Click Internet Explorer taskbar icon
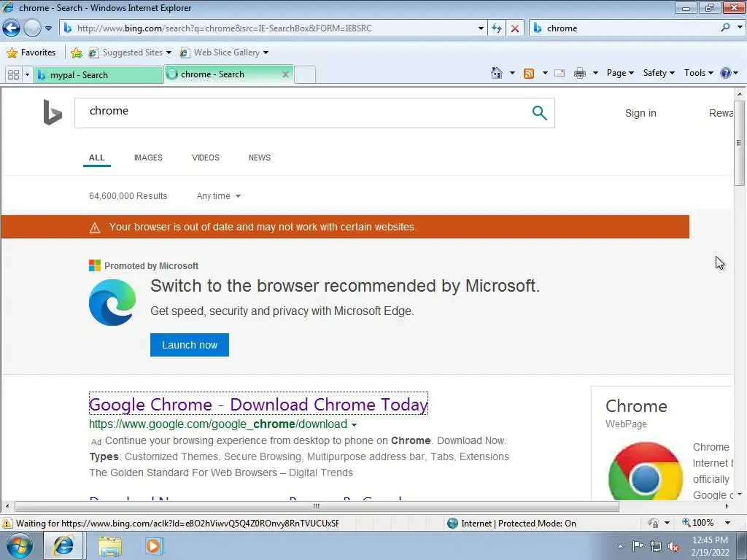 tap(63, 545)
